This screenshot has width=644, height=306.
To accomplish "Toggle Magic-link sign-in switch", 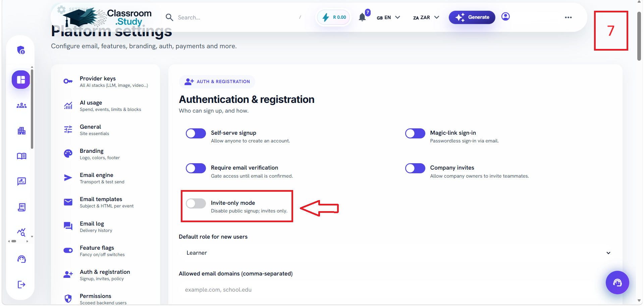I will click(x=415, y=133).
